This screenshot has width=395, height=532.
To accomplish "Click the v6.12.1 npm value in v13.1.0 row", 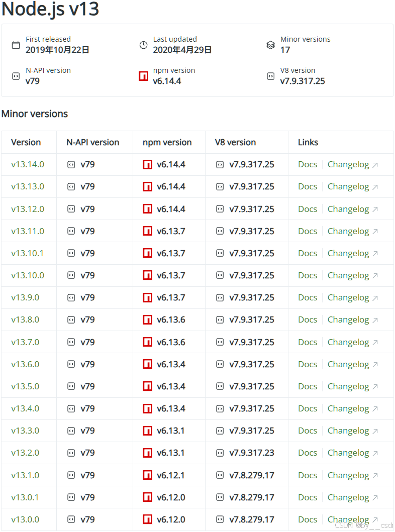I will (170, 475).
